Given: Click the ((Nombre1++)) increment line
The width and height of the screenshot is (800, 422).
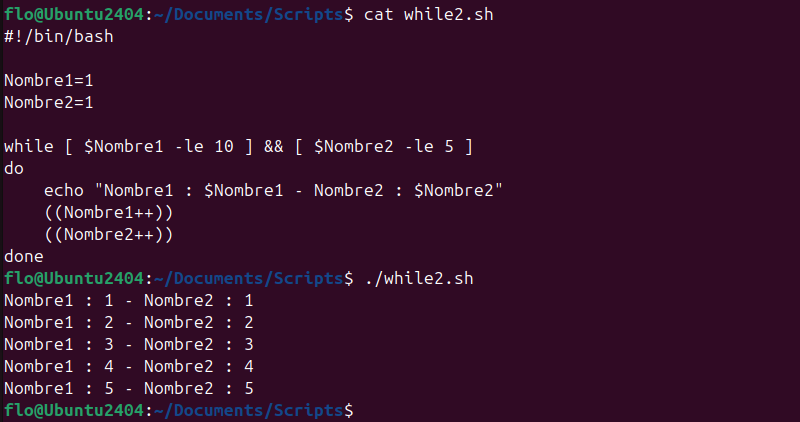Looking at the screenshot, I should pyautogui.click(x=108, y=212).
